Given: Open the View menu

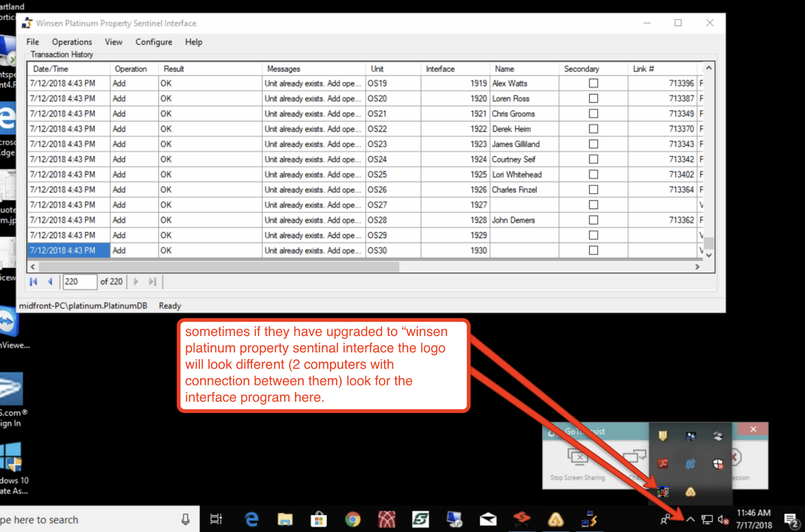Looking at the screenshot, I should (113, 42).
